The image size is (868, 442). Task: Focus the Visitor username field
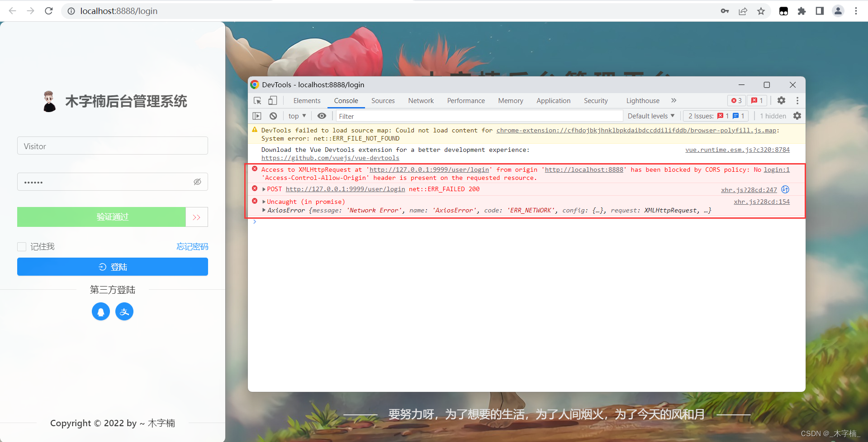(x=113, y=146)
